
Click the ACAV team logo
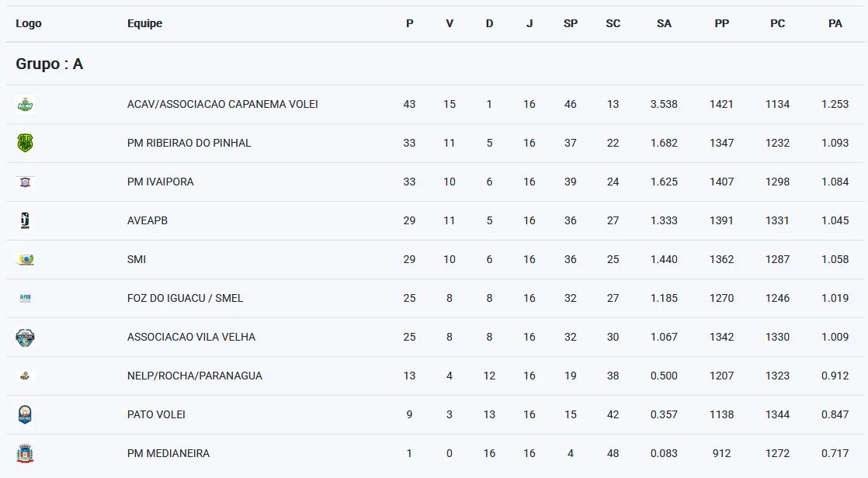pyautogui.click(x=25, y=104)
